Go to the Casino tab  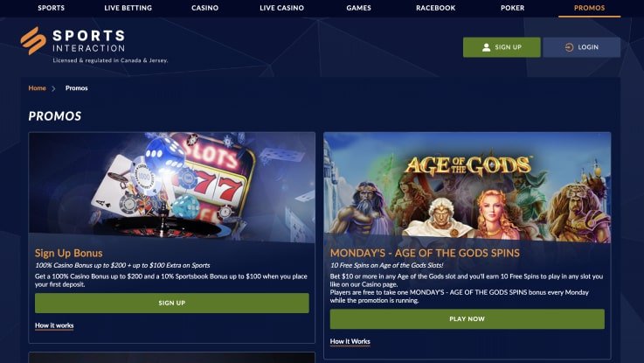pos(205,8)
